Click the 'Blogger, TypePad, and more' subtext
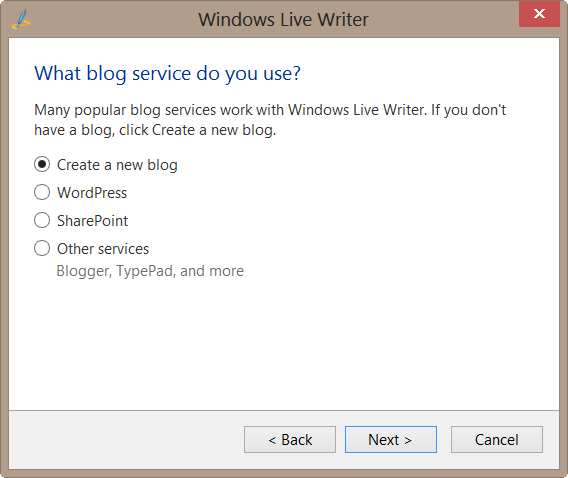The width and height of the screenshot is (568, 478). click(x=150, y=271)
